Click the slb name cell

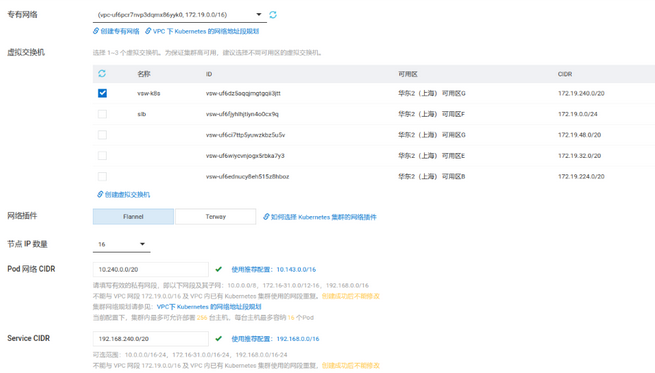(142, 114)
